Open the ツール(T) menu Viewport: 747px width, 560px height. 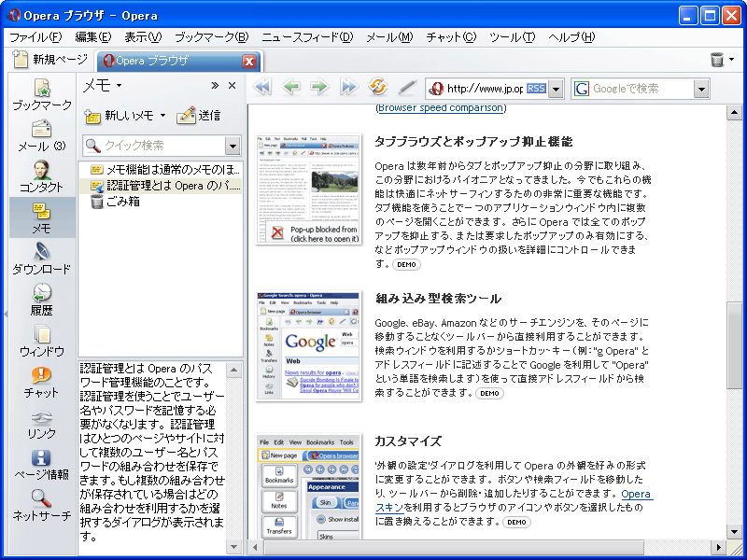click(512, 37)
